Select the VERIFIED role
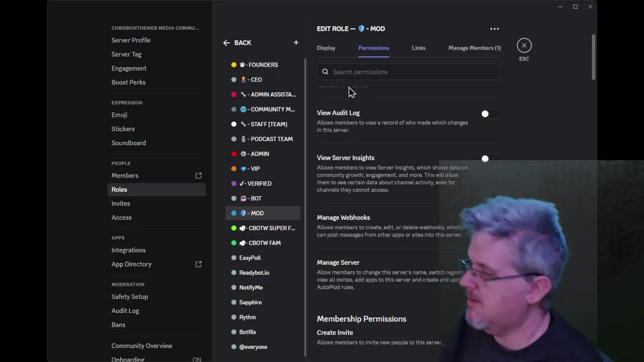This screenshot has height=362, width=644. (263, 184)
